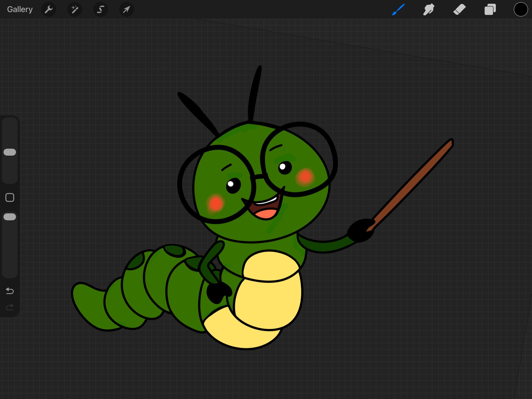
Task: Click the brush opacity slider handle
Action: pyautogui.click(x=10, y=217)
